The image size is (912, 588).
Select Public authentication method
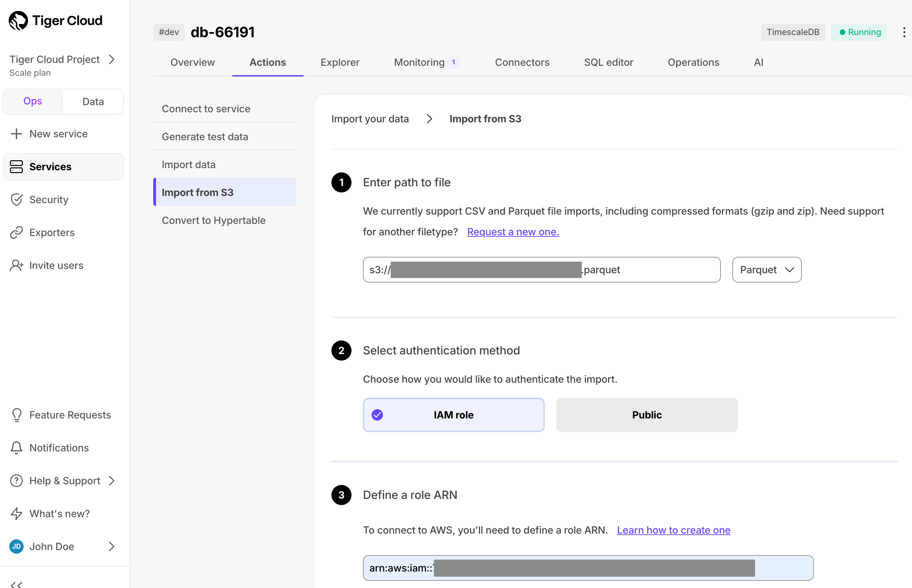pyautogui.click(x=646, y=415)
